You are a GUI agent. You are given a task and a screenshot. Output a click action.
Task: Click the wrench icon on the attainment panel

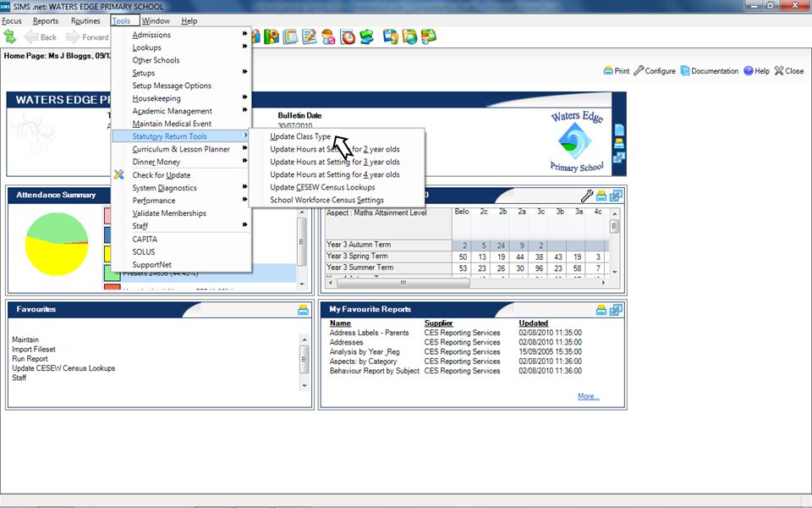click(x=587, y=196)
